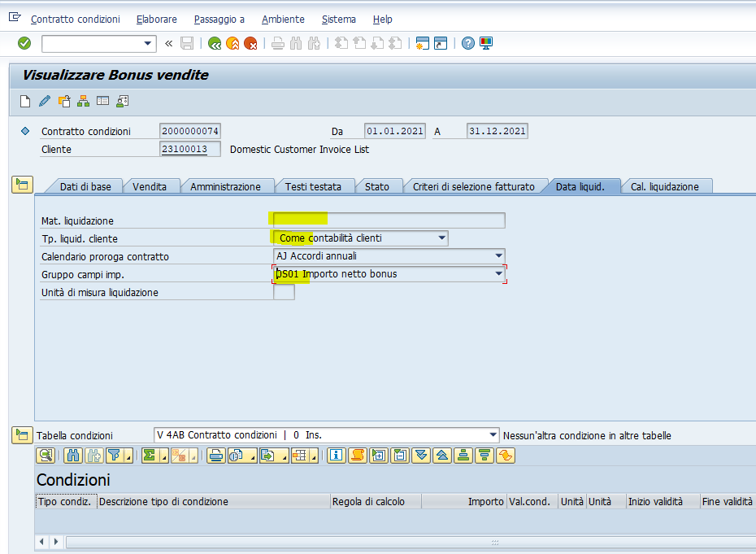Click the delete row icon
Screen dimensions: 756x554
tap(400, 456)
